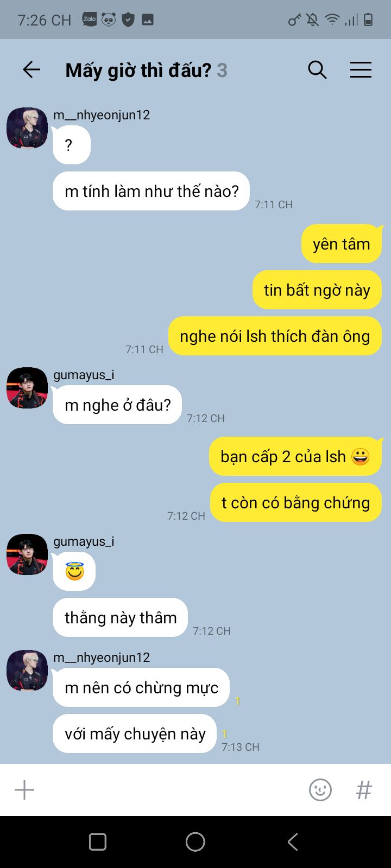This screenshot has width=391, height=868.
Task: Tap the Android home circle button
Action: 195,842
